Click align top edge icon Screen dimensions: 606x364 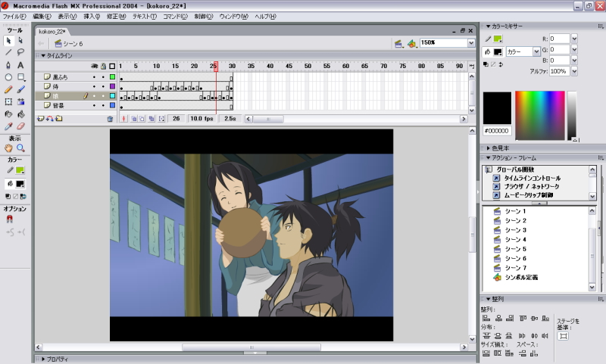(523, 318)
